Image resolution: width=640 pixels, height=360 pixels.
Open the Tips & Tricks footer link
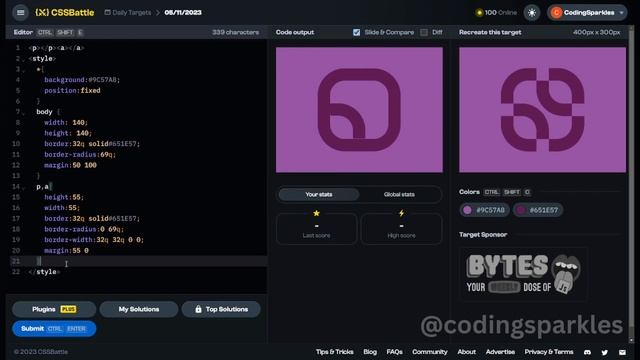335,352
